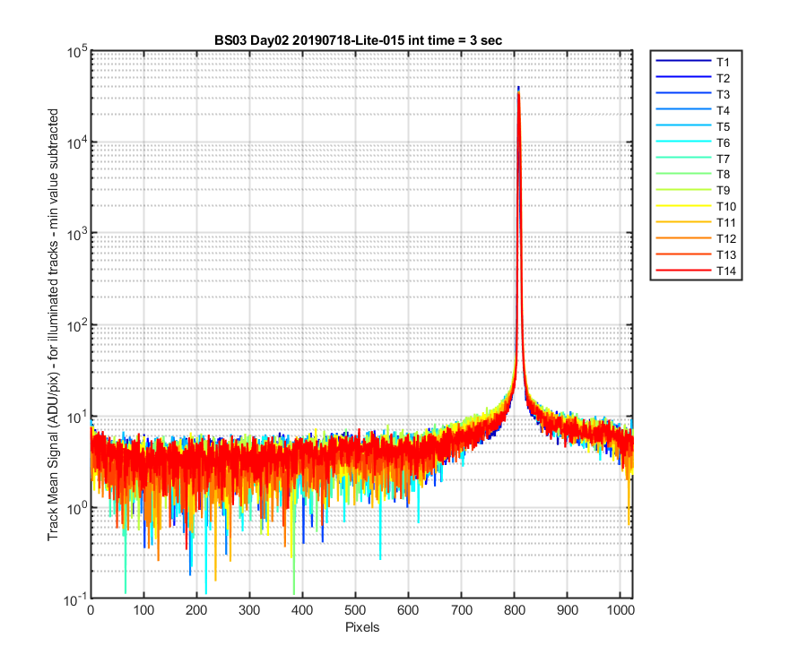Click the x-axis tick label 300

tap(249, 610)
